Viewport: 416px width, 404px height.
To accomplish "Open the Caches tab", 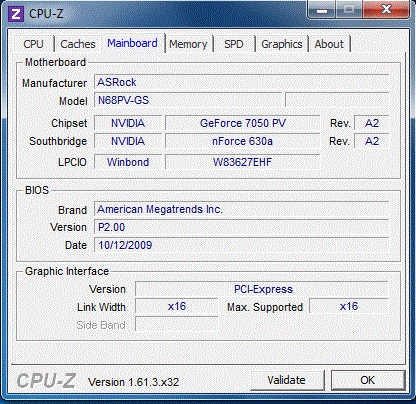I will pyautogui.click(x=78, y=44).
